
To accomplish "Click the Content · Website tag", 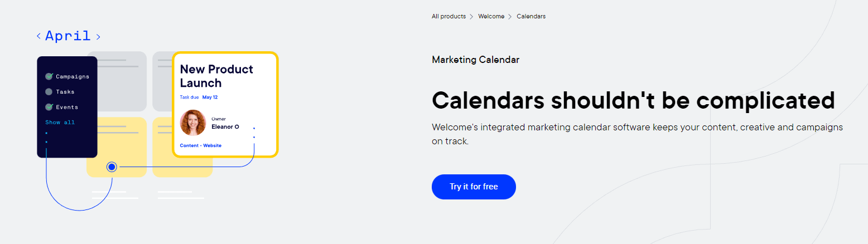I will point(200,145).
